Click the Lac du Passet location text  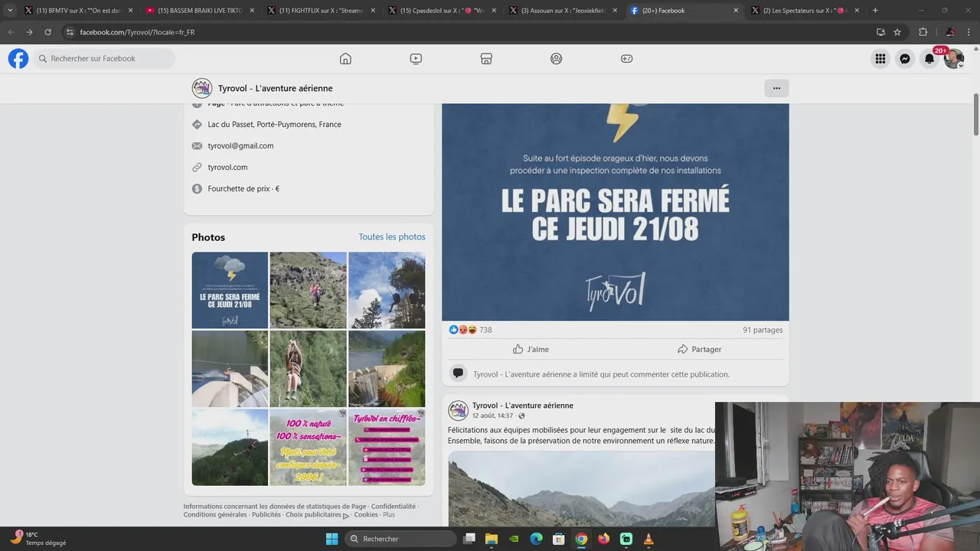(274, 124)
